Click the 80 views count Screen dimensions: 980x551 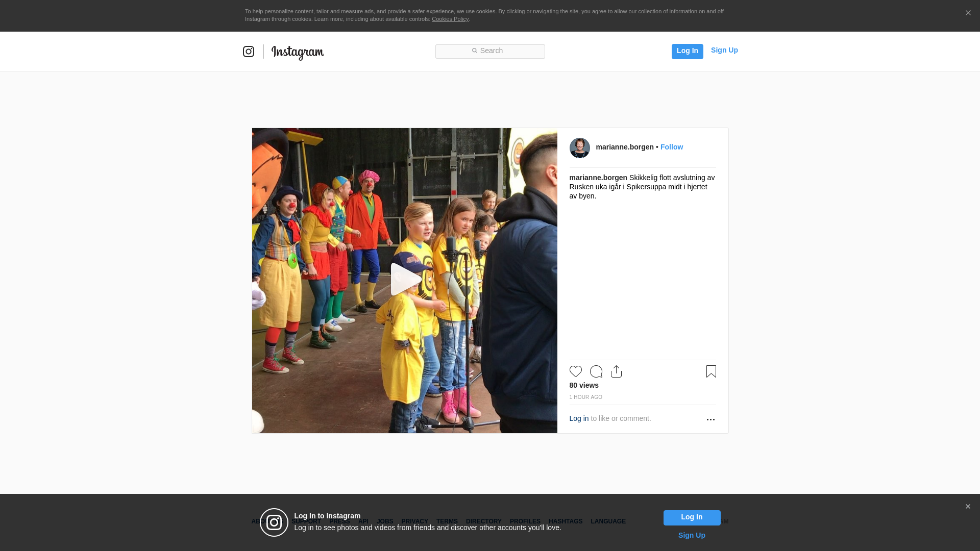(x=584, y=385)
